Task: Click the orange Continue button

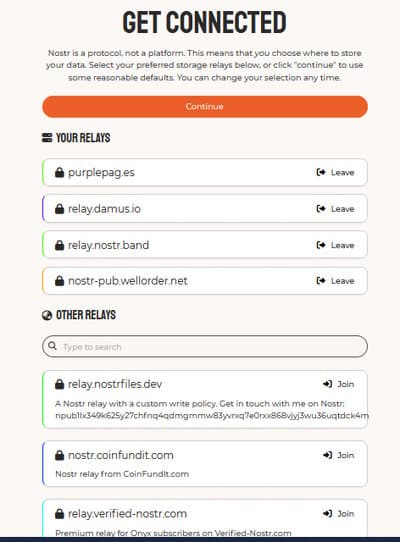Action: pos(205,106)
